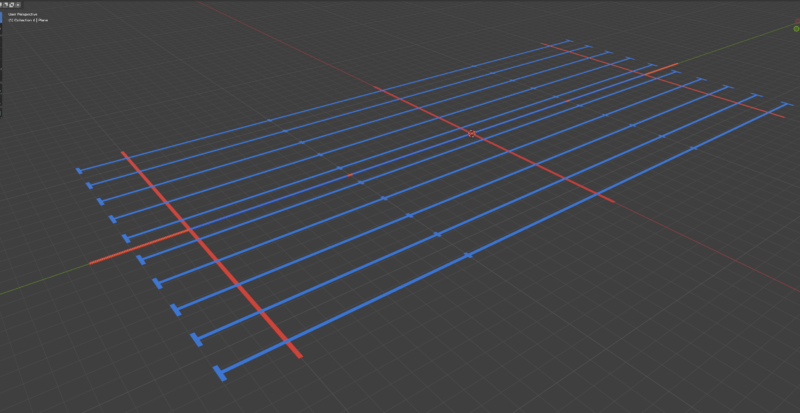
Task: Click the green Y axis gizmo ball
Action: click(796, 28)
